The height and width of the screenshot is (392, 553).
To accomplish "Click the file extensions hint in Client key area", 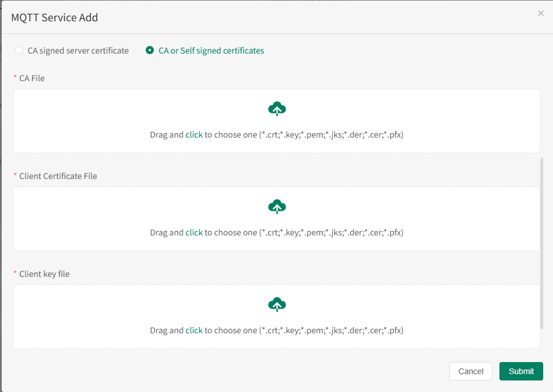I will tap(331, 330).
